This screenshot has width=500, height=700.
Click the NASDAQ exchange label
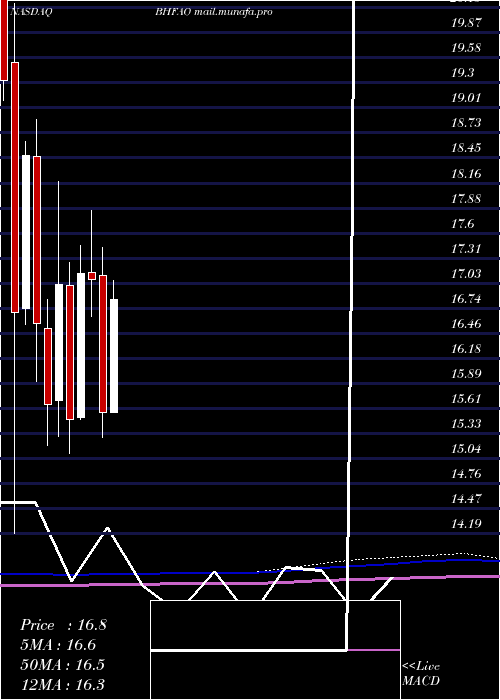[x=31, y=12]
